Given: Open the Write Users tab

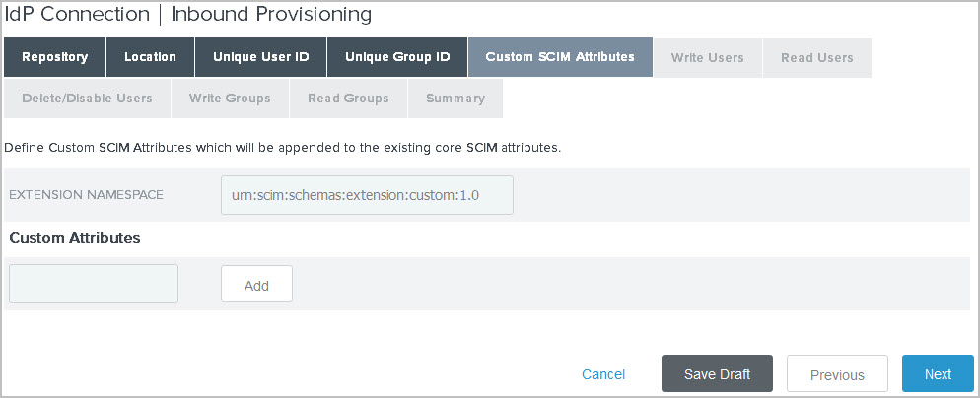Looking at the screenshot, I should [x=707, y=57].
